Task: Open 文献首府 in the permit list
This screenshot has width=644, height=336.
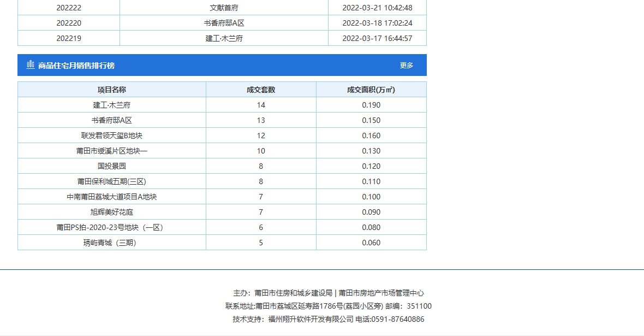Action: coord(224,8)
